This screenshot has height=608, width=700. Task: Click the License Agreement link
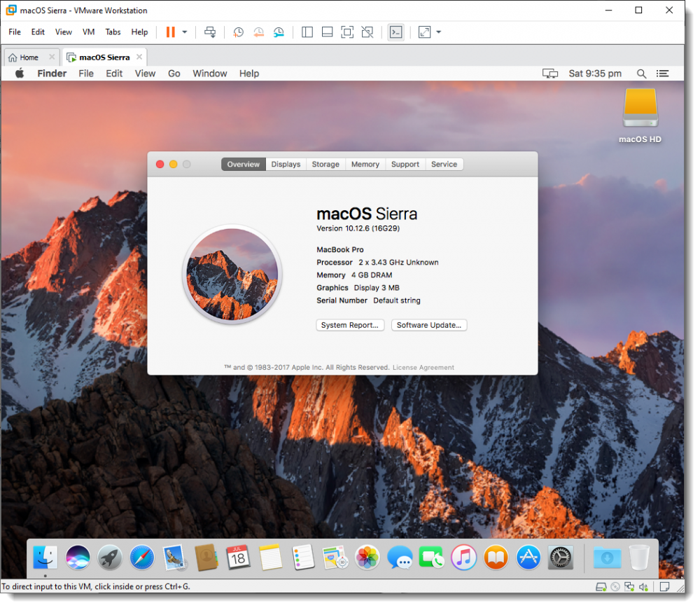pos(423,367)
